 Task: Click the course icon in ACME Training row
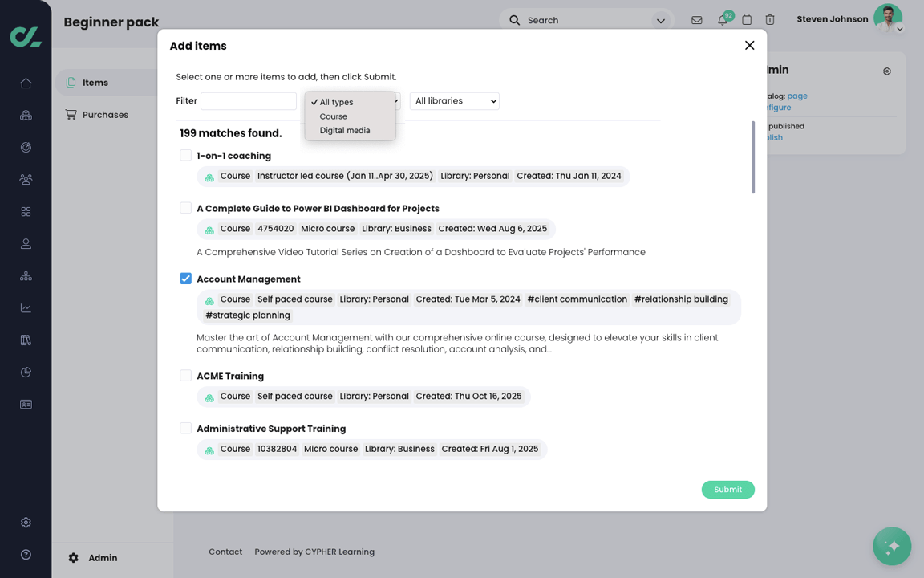pos(209,397)
